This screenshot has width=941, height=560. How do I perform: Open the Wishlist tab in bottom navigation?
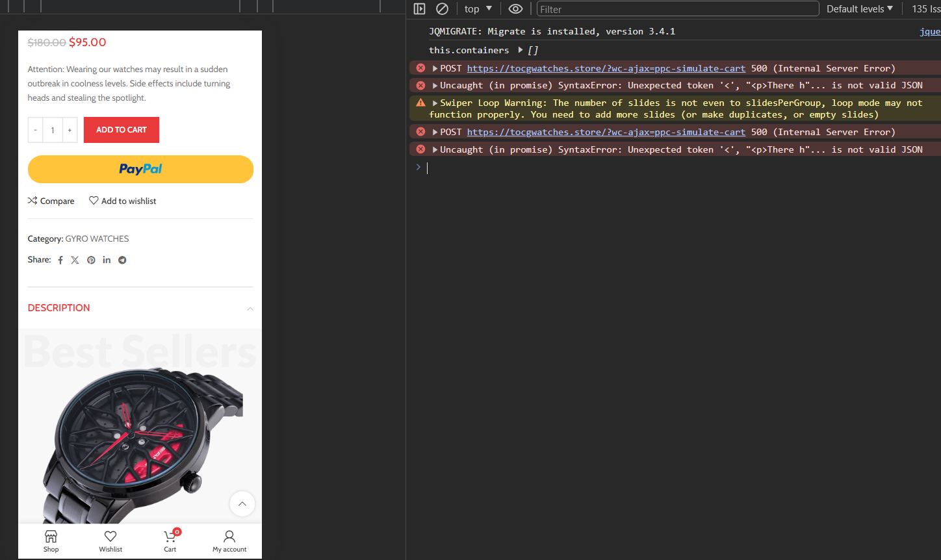[110, 541]
